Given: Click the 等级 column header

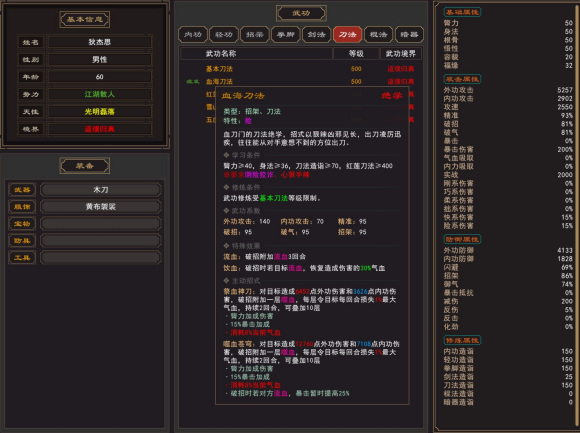Looking at the screenshot, I should click(x=356, y=54).
